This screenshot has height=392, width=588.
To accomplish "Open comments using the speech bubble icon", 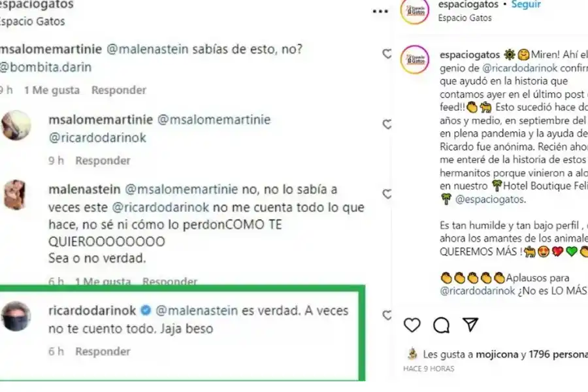I will point(442,325).
